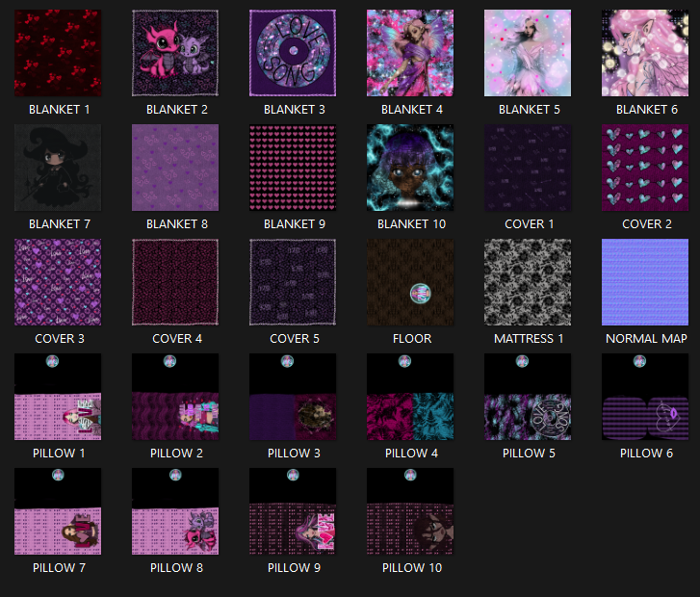The width and height of the screenshot is (700, 597).
Task: Select the PILLOW 4 pink and teal thumbnail
Action: [411, 397]
